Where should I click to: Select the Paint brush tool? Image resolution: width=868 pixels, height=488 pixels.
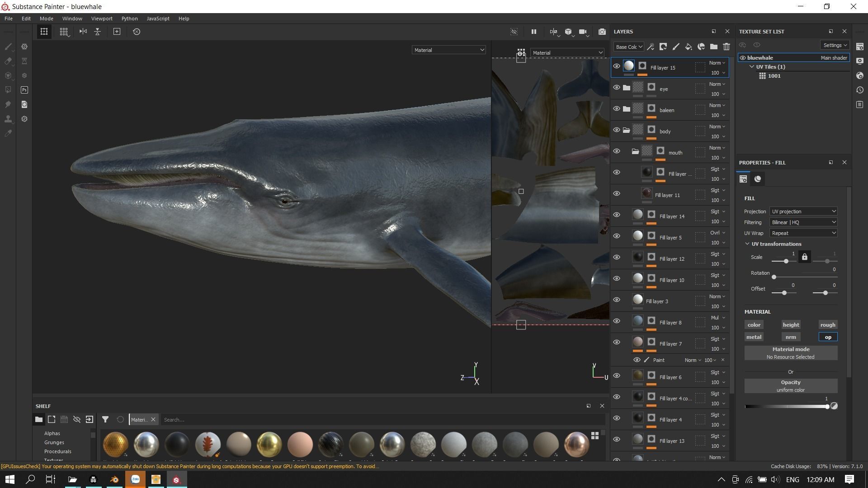8,47
